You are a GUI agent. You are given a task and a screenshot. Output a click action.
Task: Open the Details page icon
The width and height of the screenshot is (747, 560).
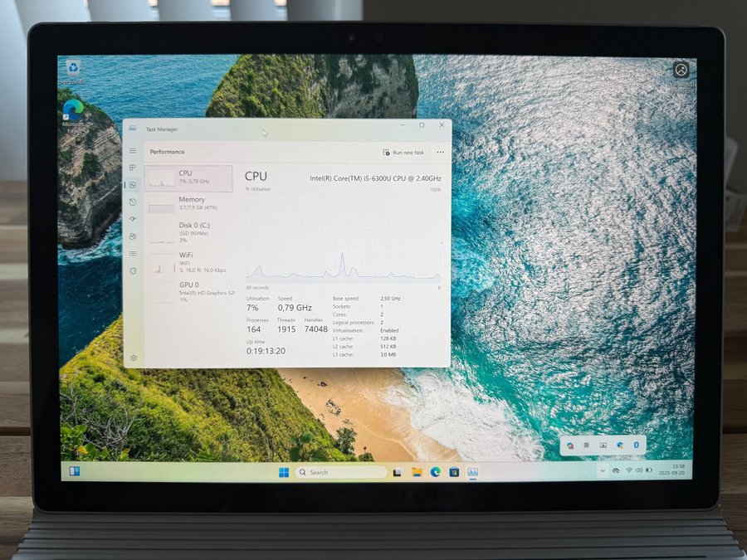pyautogui.click(x=133, y=253)
